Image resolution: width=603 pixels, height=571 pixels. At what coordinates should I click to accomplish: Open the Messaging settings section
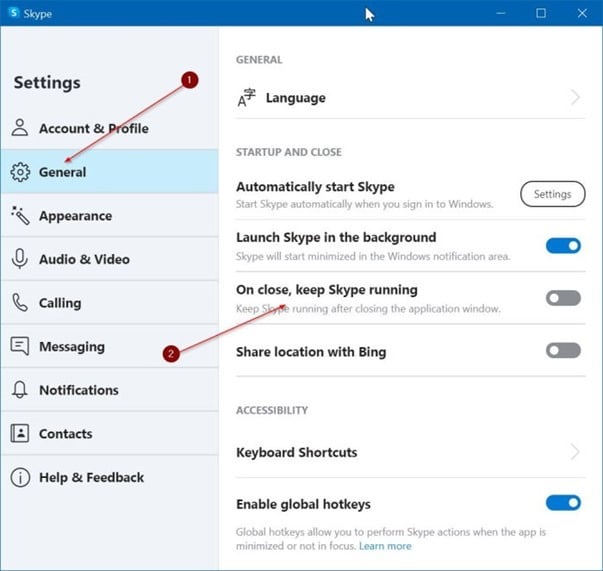point(110,346)
